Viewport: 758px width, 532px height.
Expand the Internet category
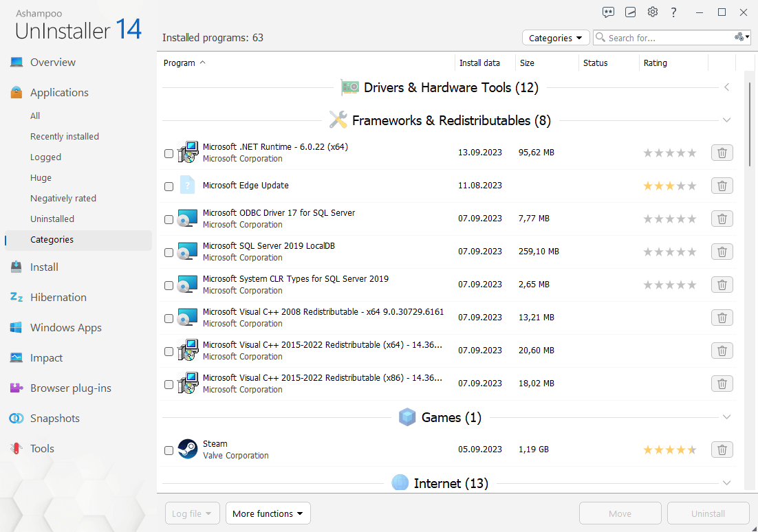(x=727, y=483)
